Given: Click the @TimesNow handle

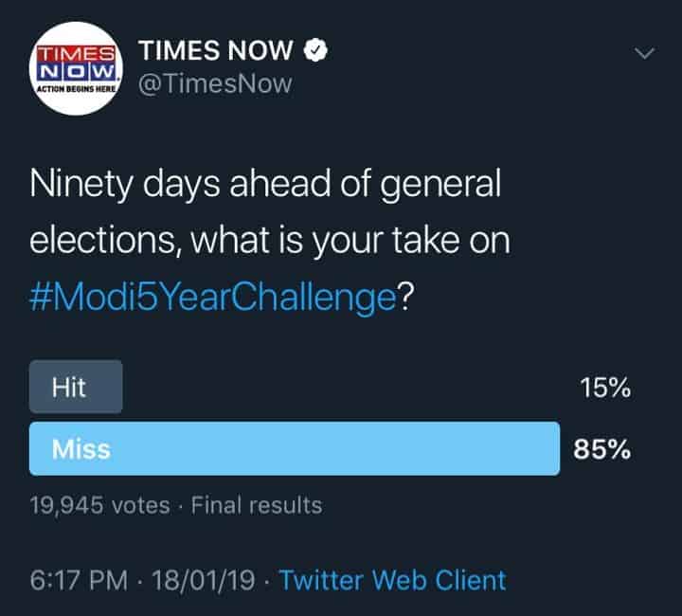Looking at the screenshot, I should (215, 85).
